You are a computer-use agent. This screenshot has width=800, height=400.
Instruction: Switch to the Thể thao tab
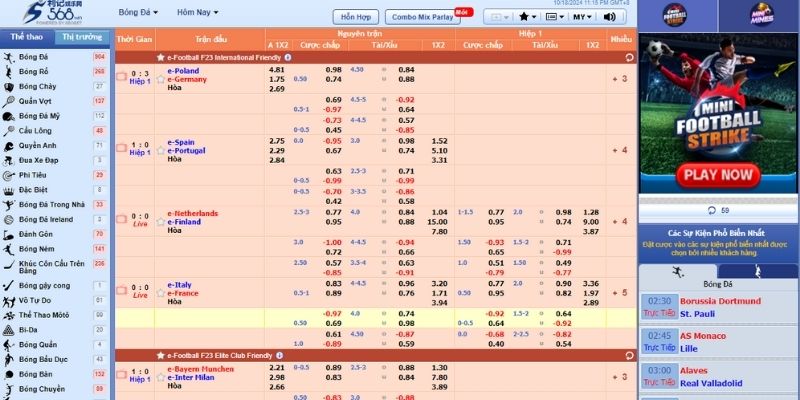pyautogui.click(x=27, y=37)
